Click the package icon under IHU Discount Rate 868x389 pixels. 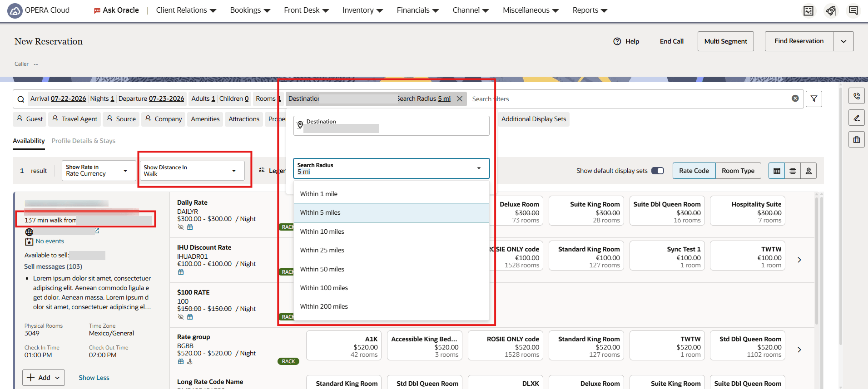click(181, 272)
